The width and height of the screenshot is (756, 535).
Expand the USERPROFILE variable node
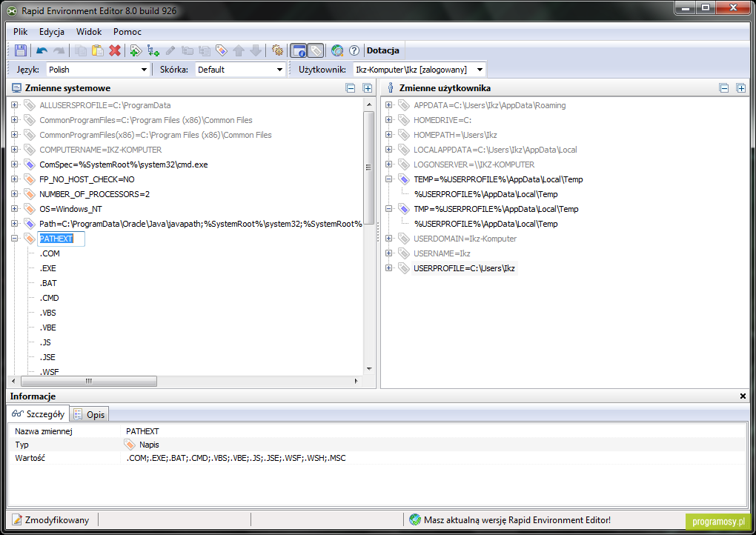[388, 268]
